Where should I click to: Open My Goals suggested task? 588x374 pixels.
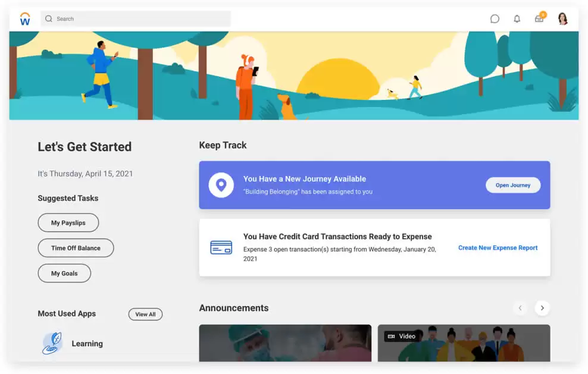(64, 274)
